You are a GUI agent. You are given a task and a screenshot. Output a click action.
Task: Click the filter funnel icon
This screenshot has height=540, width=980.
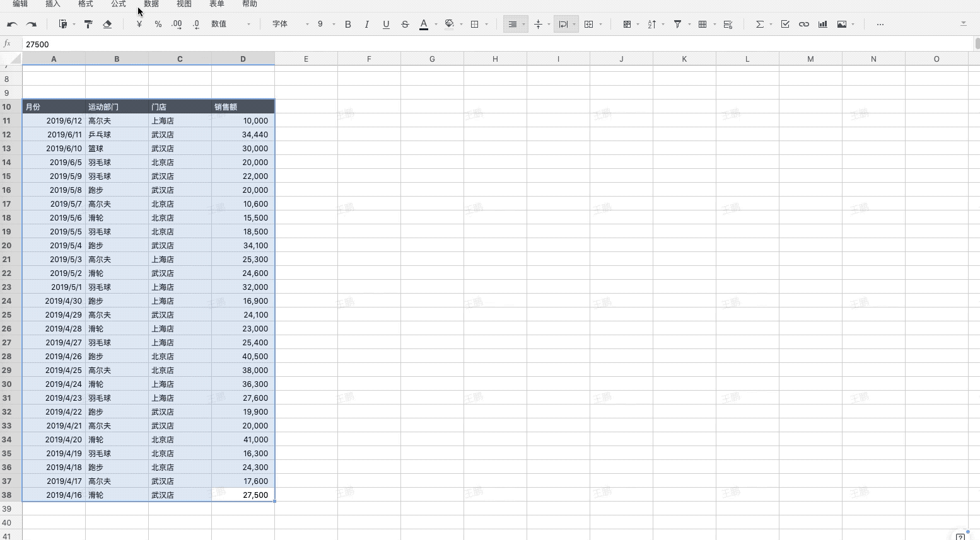[x=677, y=25]
